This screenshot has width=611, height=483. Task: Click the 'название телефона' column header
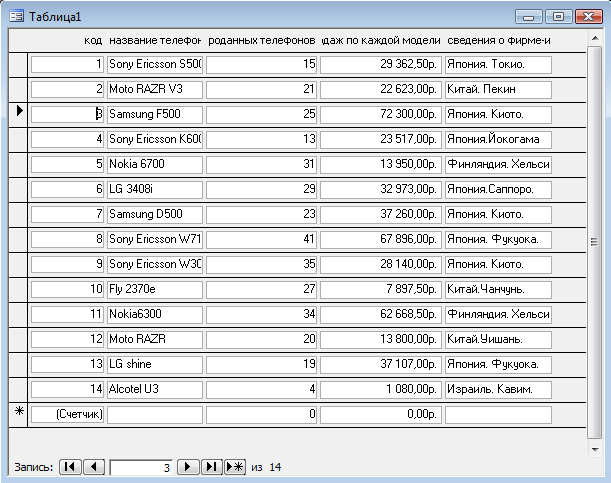click(x=155, y=41)
